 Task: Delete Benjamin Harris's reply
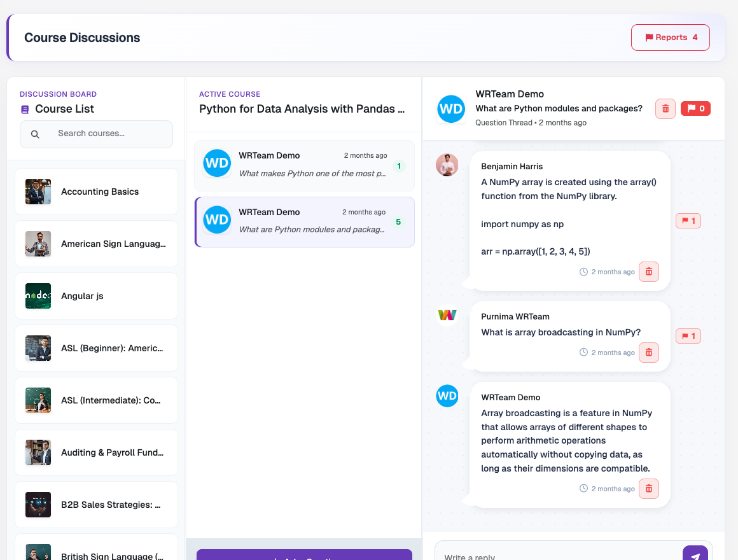click(648, 272)
